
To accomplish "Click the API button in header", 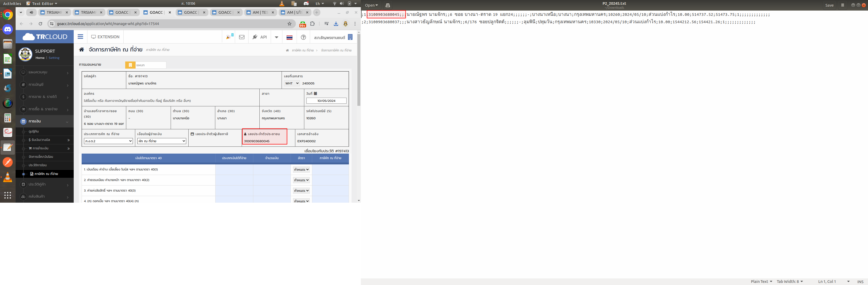I will pos(260,37).
